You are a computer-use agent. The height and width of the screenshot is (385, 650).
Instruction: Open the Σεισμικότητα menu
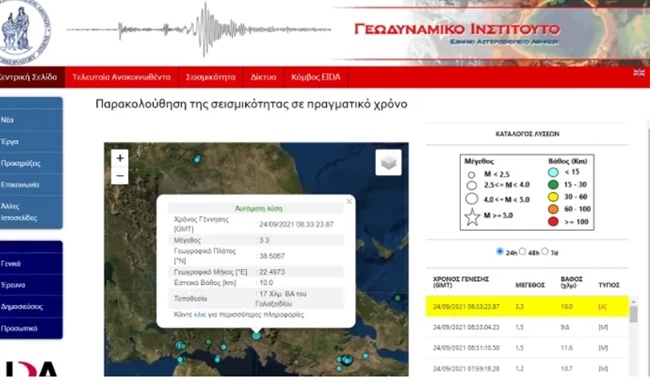pos(210,77)
